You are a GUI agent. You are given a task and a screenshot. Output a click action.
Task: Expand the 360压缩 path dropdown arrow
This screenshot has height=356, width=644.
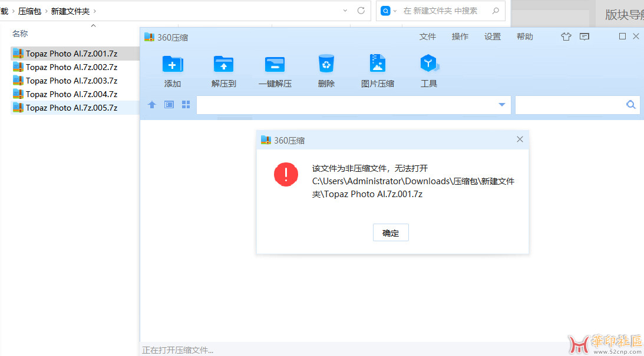click(501, 105)
